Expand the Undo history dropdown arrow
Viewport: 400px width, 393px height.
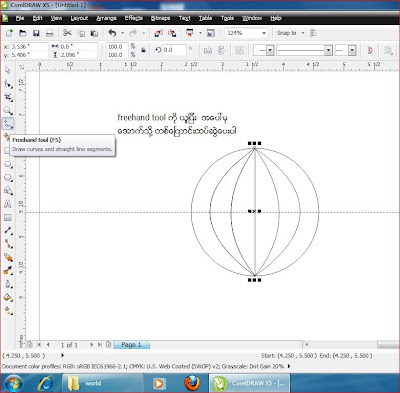click(x=122, y=33)
